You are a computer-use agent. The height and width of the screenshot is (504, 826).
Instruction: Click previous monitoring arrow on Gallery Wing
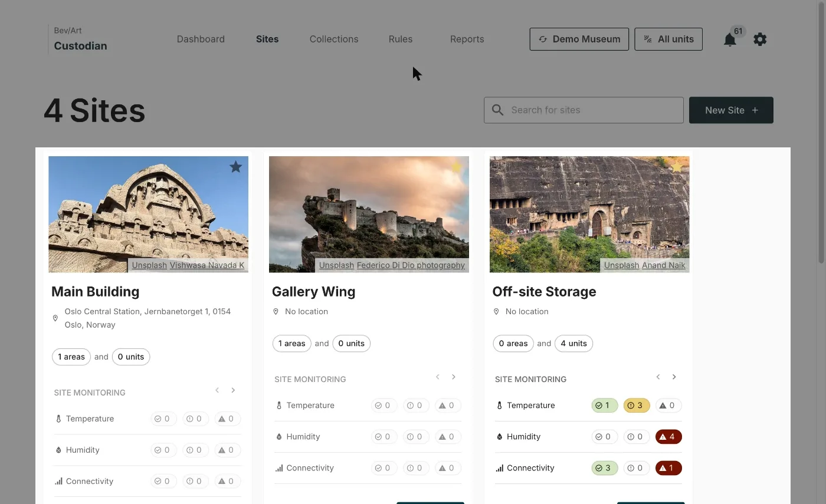pyautogui.click(x=438, y=377)
